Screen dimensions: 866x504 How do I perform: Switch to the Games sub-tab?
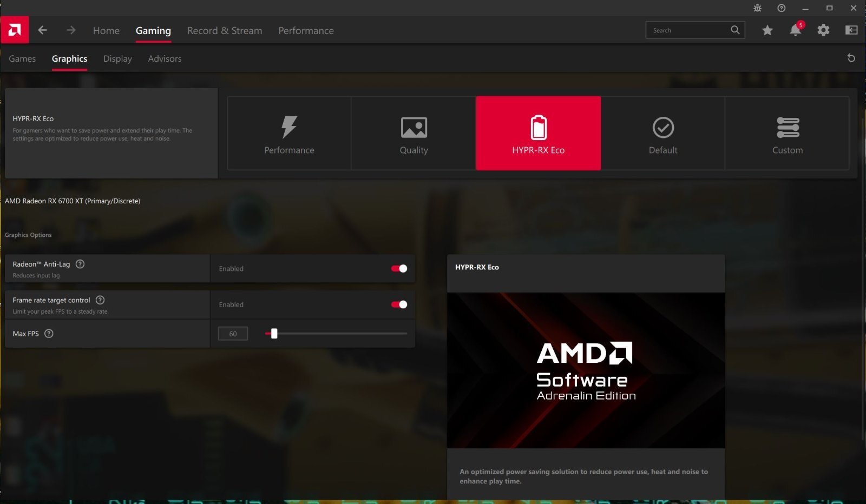tap(22, 58)
